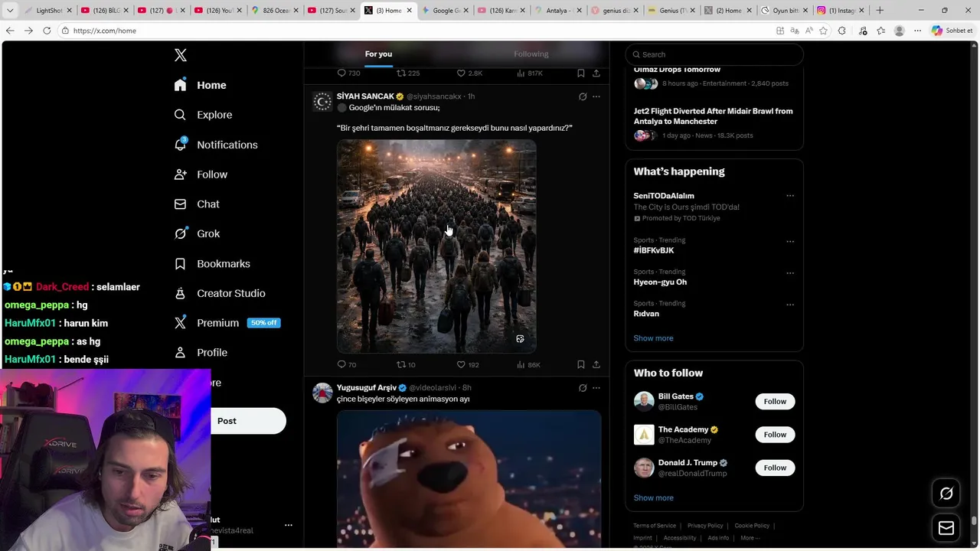Open Notifications bell in the sidebar
This screenshot has height=551, width=980.
(x=216, y=145)
